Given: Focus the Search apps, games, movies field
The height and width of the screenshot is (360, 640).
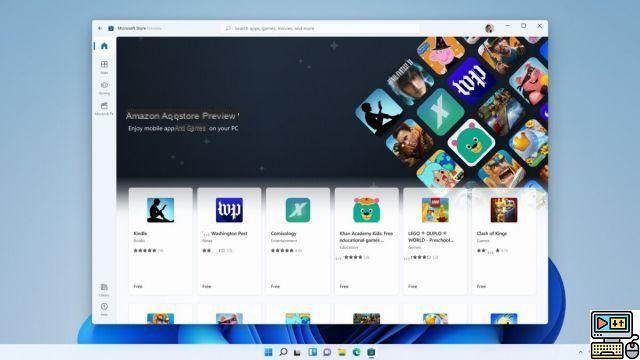Looking at the screenshot, I should point(320,28).
